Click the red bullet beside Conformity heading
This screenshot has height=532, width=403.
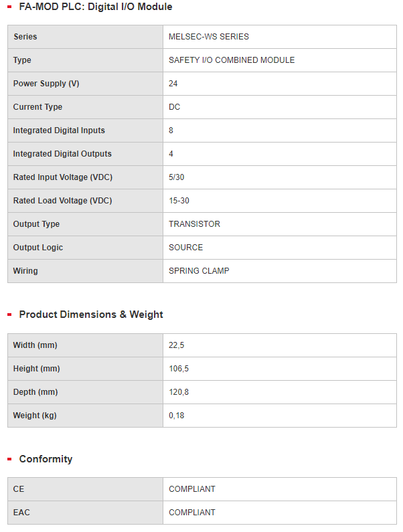click(9, 459)
